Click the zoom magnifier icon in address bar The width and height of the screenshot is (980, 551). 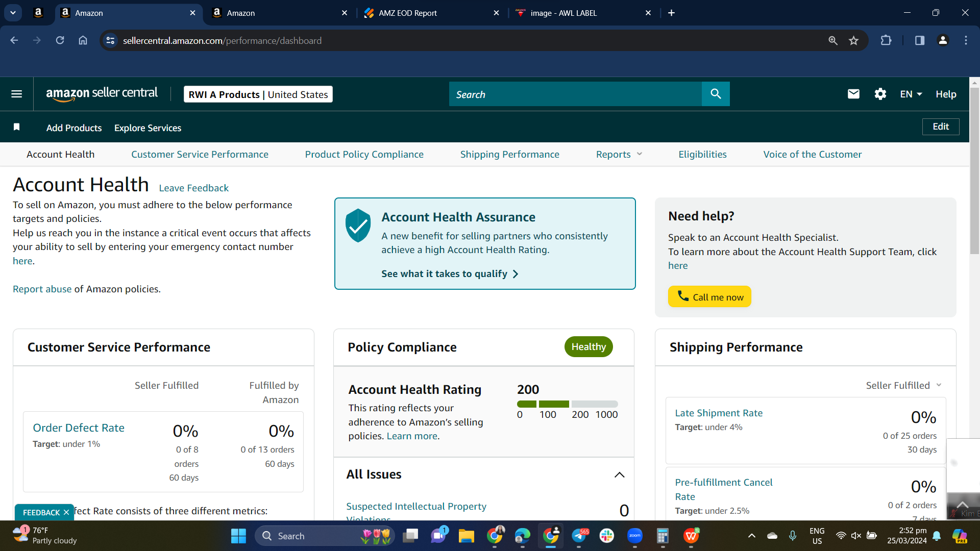click(x=832, y=40)
